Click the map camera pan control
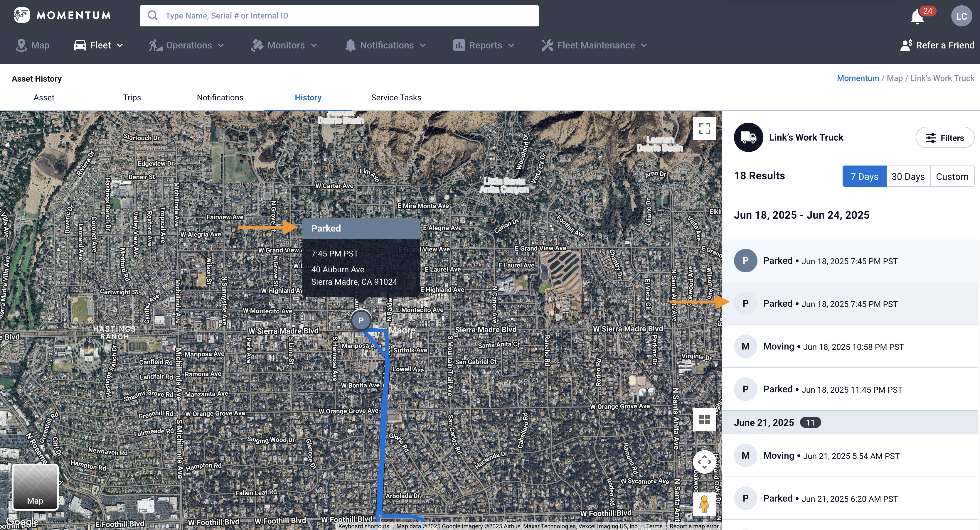Screen dimensions: 980x530 (704, 462)
